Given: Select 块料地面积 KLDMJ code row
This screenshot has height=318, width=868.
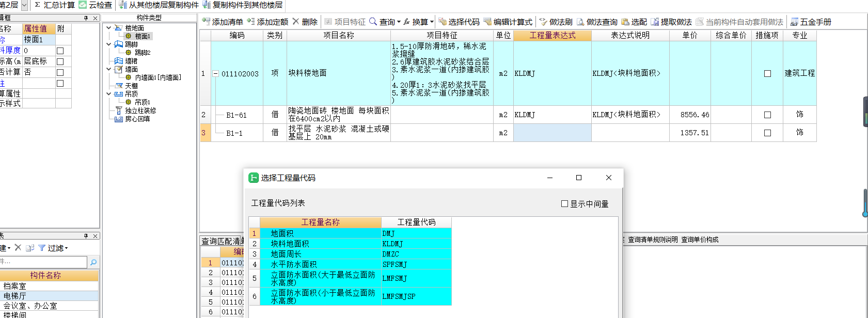Looking at the screenshot, I should point(350,244).
